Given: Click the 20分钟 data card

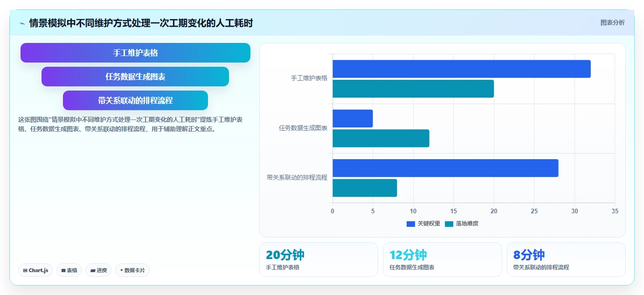Looking at the screenshot, I should pos(319,260).
